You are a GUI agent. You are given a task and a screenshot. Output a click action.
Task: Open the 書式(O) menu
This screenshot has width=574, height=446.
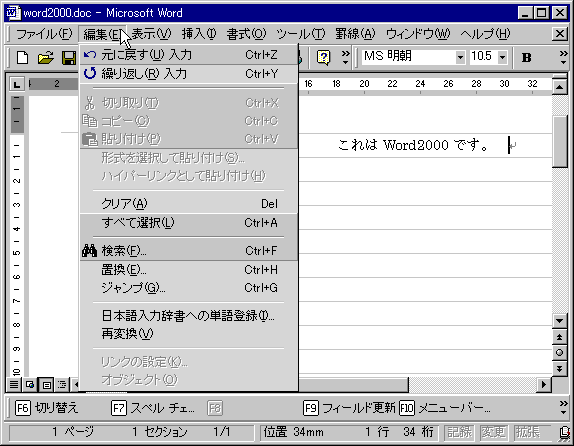click(x=246, y=34)
